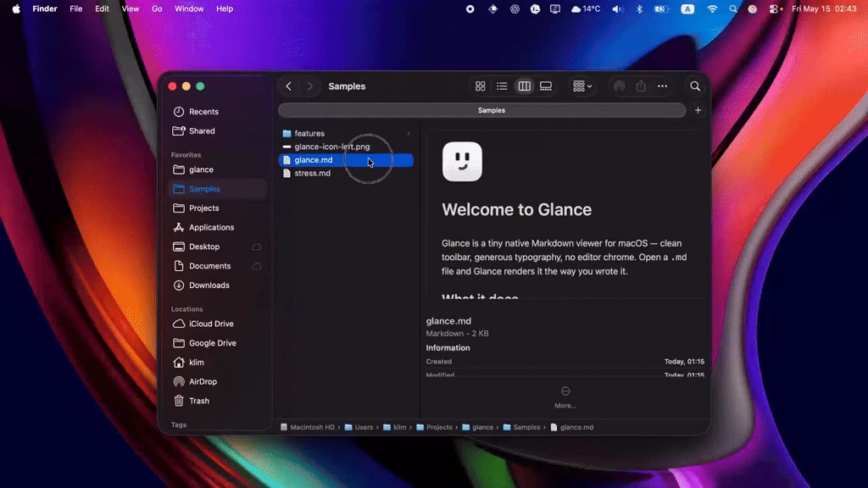Click the Glance smiley preview thumbnail
Screen dimensions: 868x488
[462, 162]
